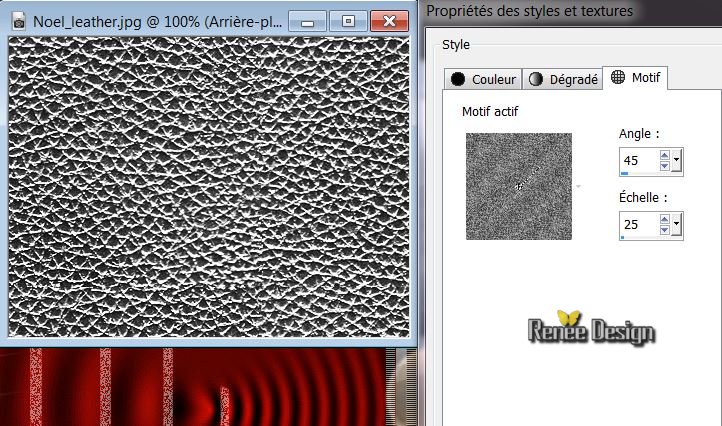Click the black circle icon on Couleur tab

[x=458, y=79]
